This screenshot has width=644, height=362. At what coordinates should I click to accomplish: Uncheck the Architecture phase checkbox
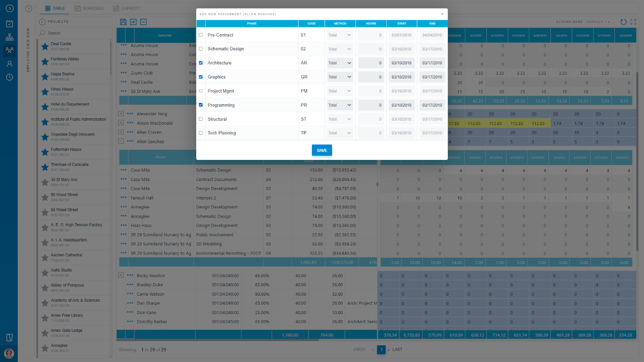tap(200, 63)
